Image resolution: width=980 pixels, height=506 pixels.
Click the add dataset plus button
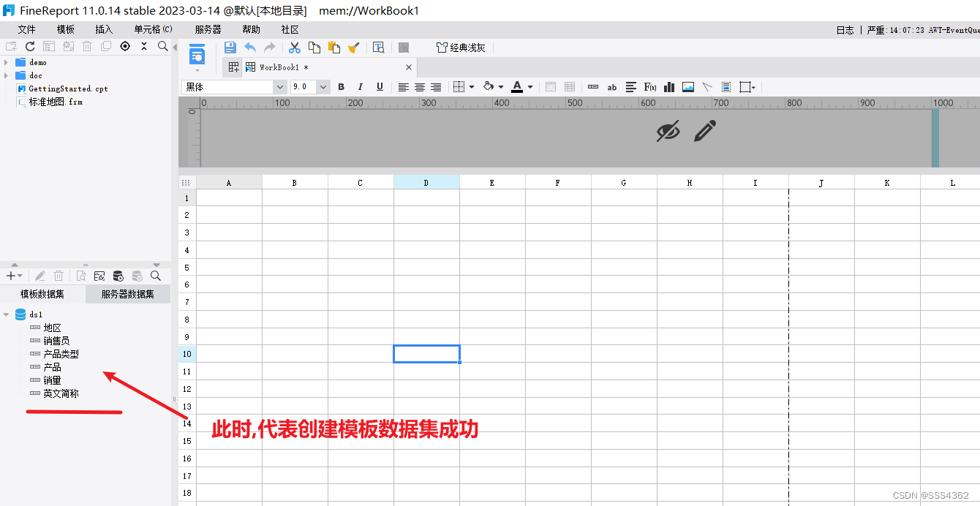pyautogui.click(x=14, y=276)
